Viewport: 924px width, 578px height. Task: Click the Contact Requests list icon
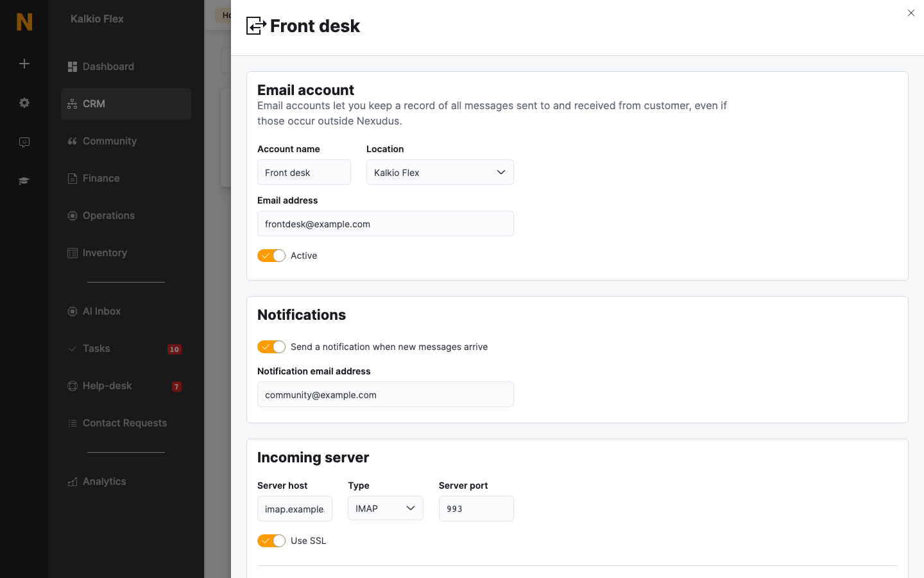pos(73,423)
